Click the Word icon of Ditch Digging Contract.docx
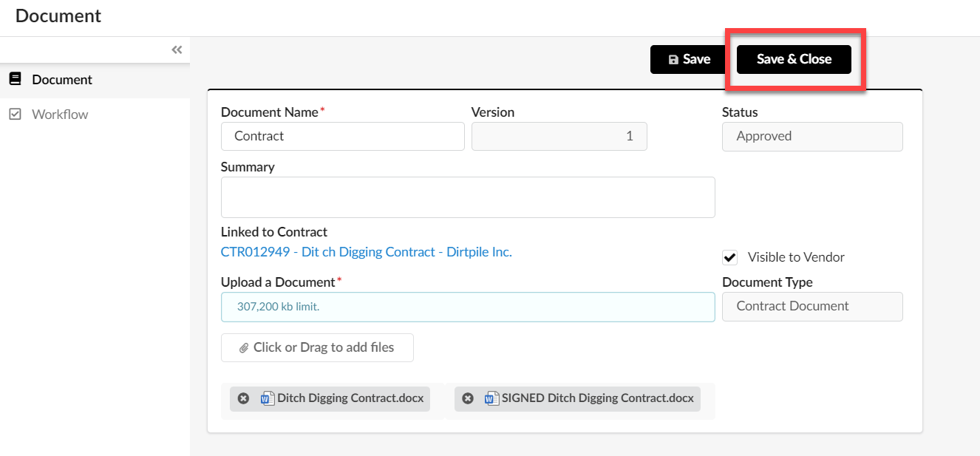The image size is (980, 456). tap(268, 398)
